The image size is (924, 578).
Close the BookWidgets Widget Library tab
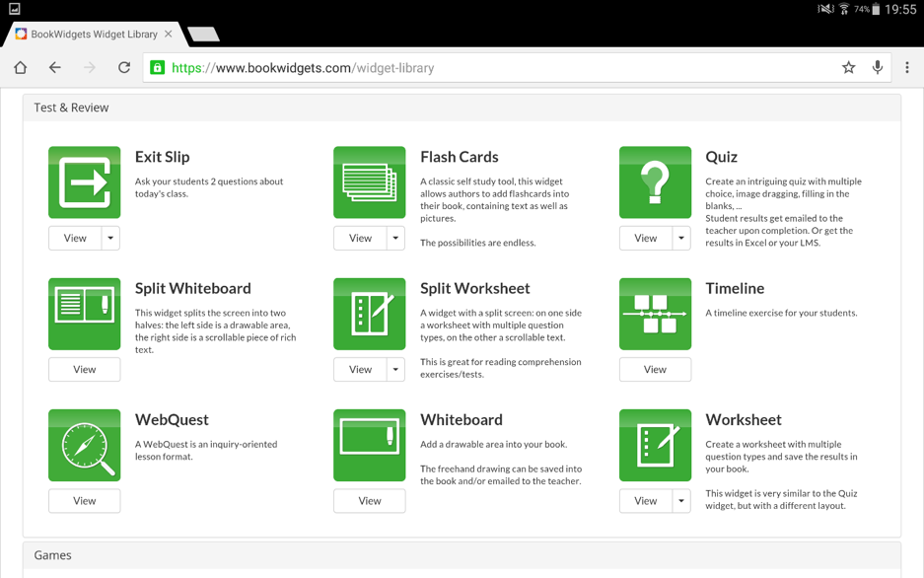coord(169,35)
